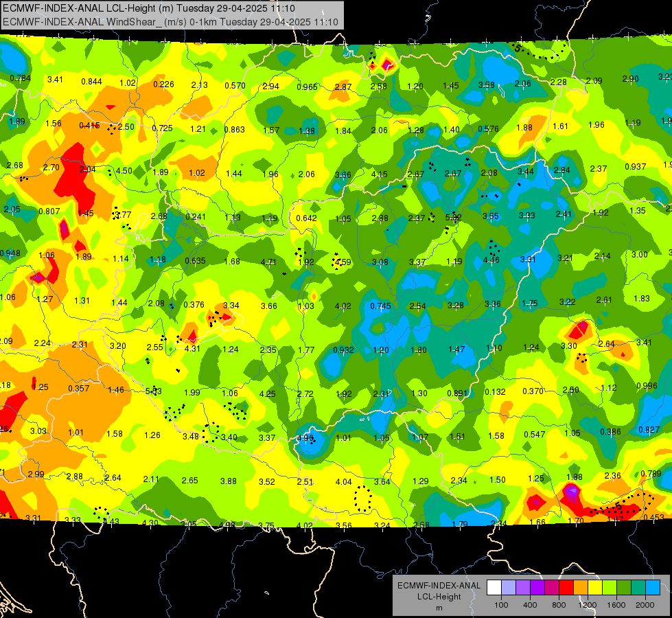672x618 pixels.
Task: Click the wind shear value 3.00
Action: point(640,254)
